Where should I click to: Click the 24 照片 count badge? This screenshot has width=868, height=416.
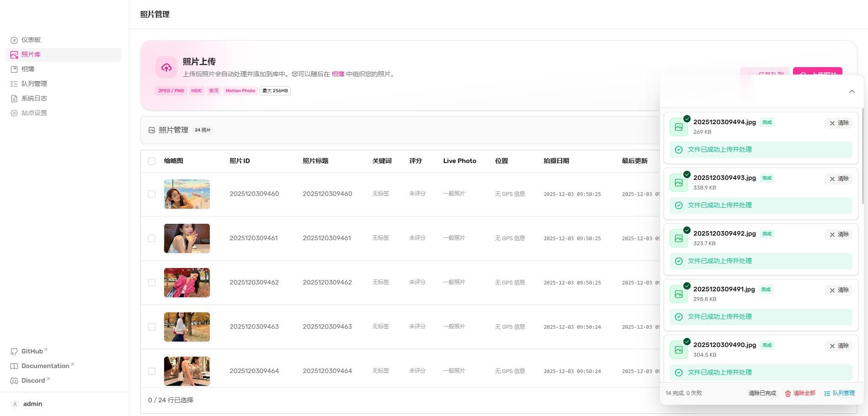tap(203, 130)
